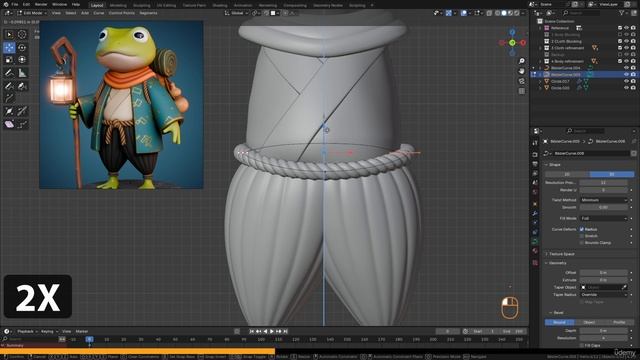Open the Global transform orientation dropdown

pyautogui.click(x=236, y=13)
